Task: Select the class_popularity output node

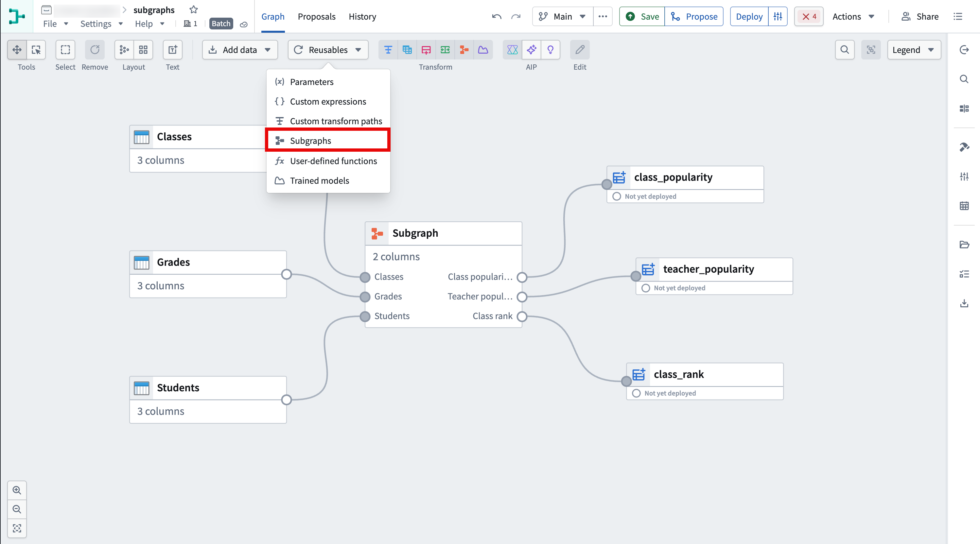Action: click(x=685, y=184)
